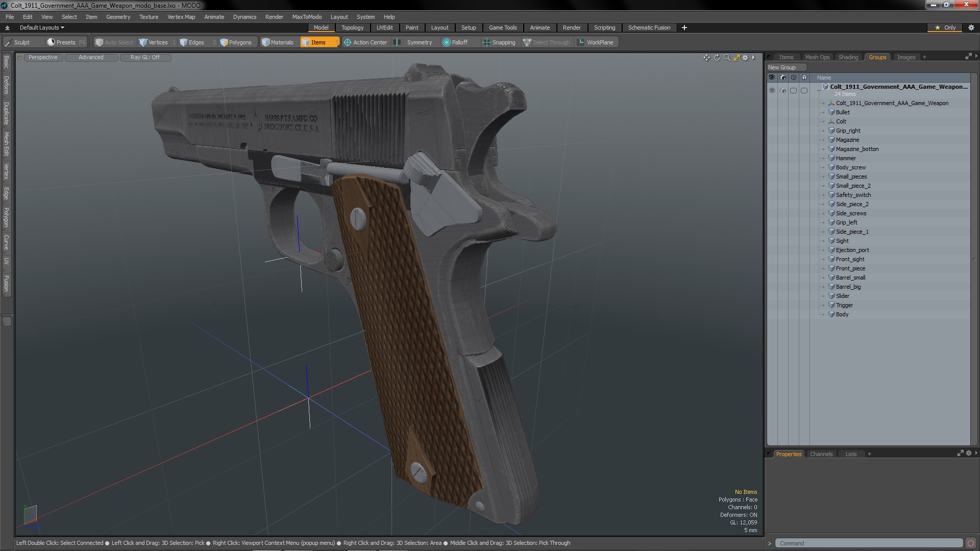Open the Vertex Map menu
The height and width of the screenshot is (551, 980).
point(181,17)
